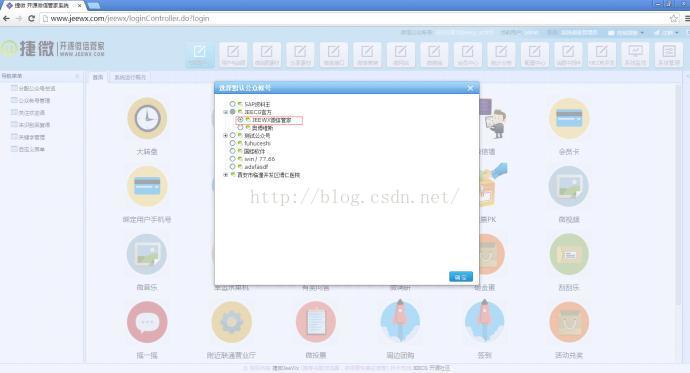Viewport: 690px width, 373px height.
Task: Open the 大转盘 clock icon tile
Action: click(147, 118)
